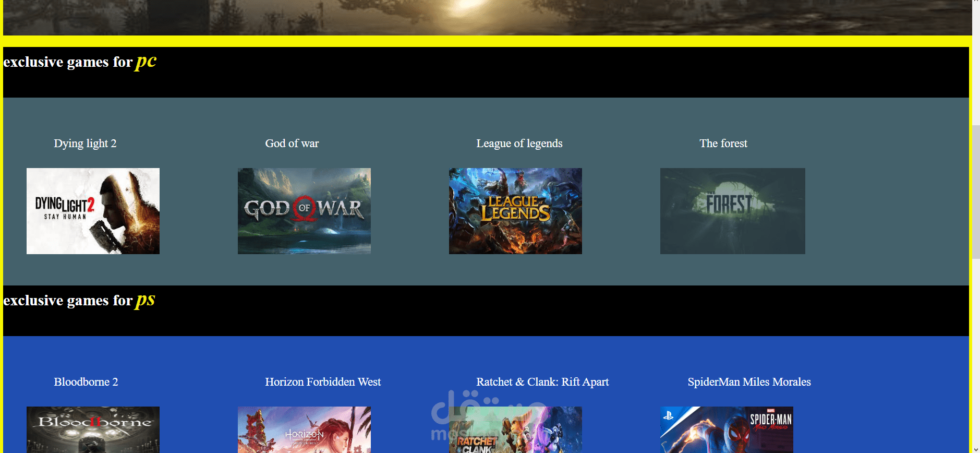980x453 pixels.
Task: Open the Bloodborne cover image
Action: (93, 430)
